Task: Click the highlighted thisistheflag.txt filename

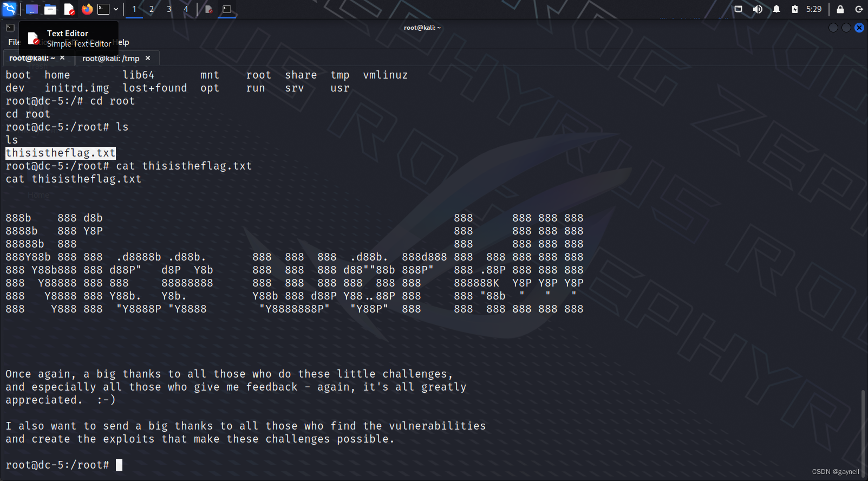Action: pos(61,153)
